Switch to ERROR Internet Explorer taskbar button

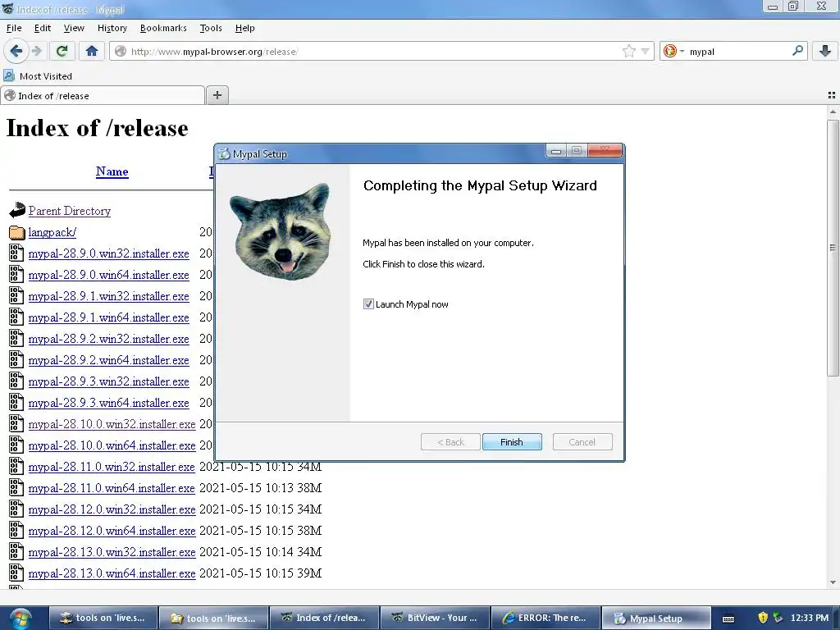(545, 619)
